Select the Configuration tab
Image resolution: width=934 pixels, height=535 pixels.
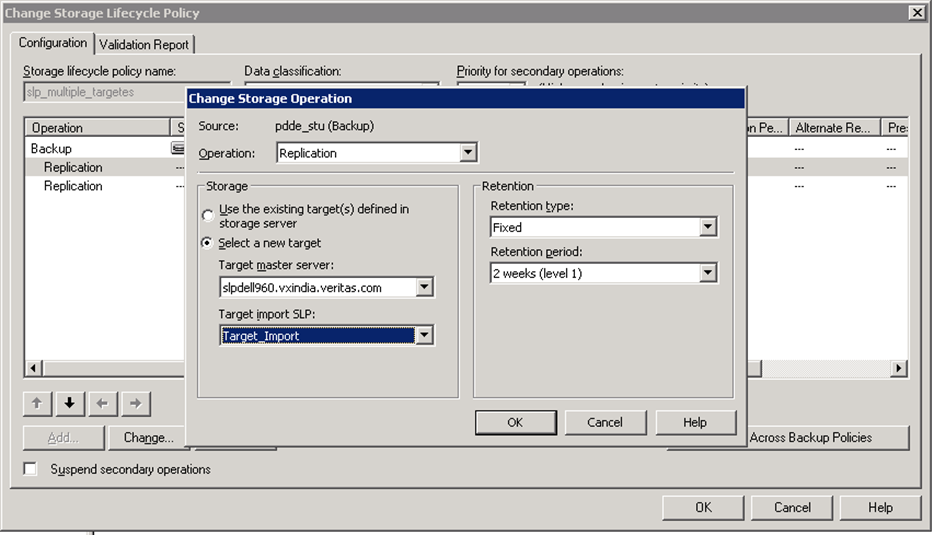pos(53,43)
